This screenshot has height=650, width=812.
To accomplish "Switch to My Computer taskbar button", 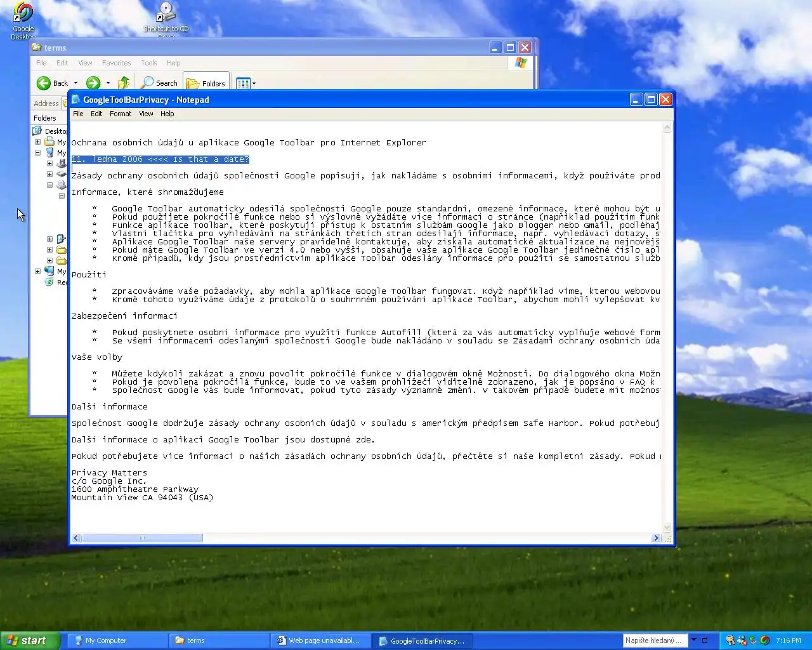I will click(117, 640).
